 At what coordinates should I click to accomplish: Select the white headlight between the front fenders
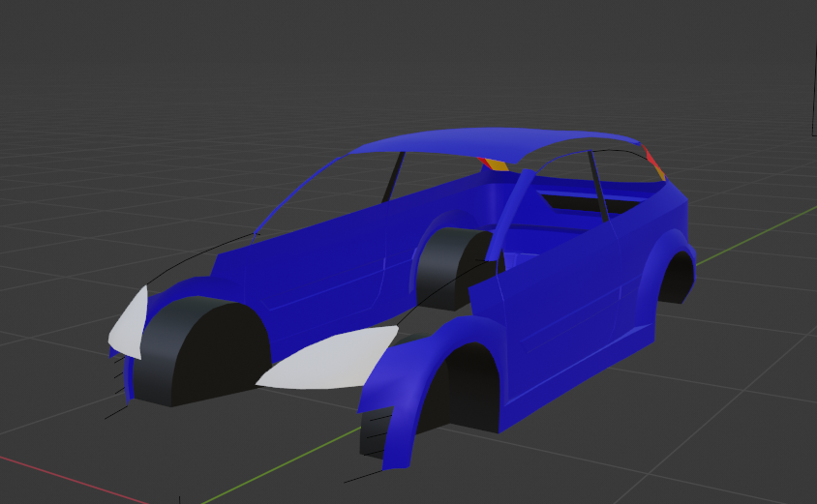(x=329, y=360)
